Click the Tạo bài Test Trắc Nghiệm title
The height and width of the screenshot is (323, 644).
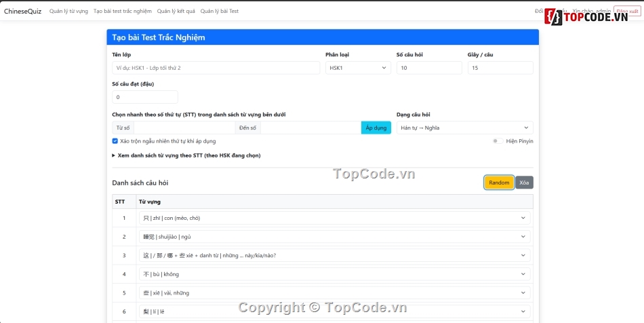coord(159,37)
